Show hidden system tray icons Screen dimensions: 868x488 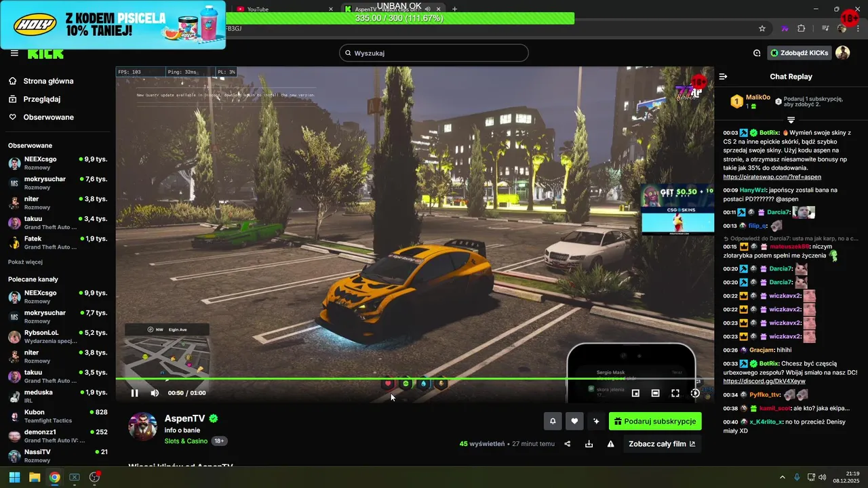pos(782,477)
